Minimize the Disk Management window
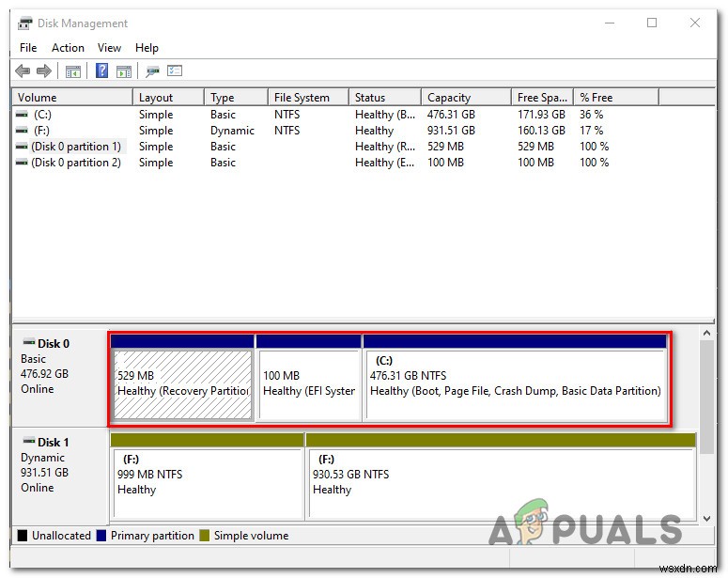 pos(609,23)
